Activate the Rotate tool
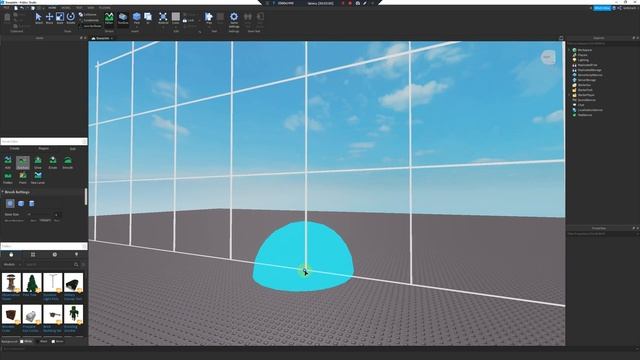Image resolution: width=640 pixels, height=360 pixels. [x=70, y=18]
